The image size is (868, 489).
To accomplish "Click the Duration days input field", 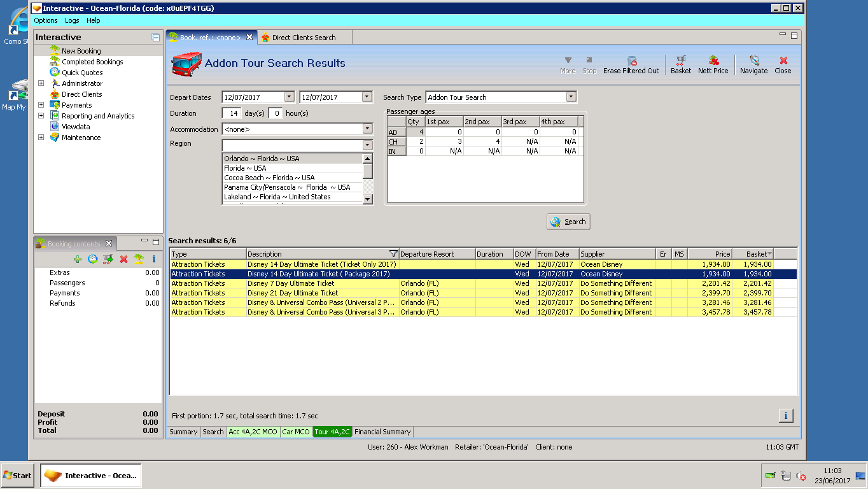I will pos(232,113).
